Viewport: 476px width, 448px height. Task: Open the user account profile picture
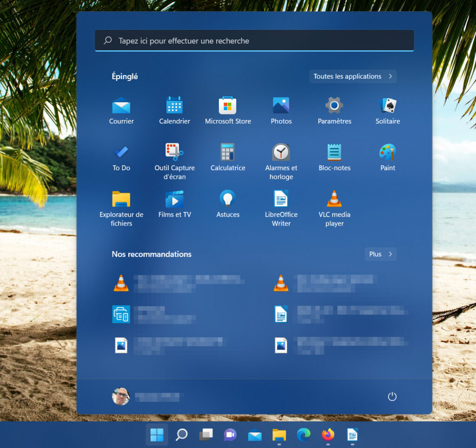click(x=121, y=396)
